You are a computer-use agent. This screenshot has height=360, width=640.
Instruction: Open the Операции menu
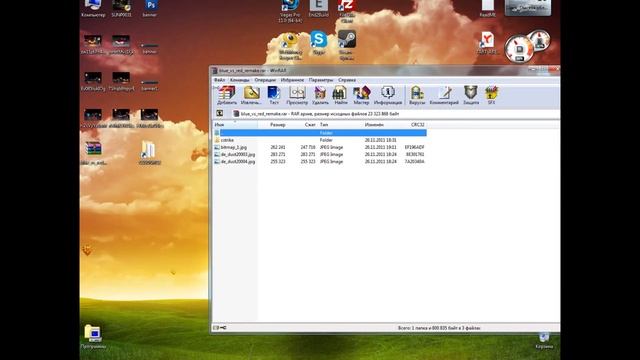pyautogui.click(x=265, y=80)
